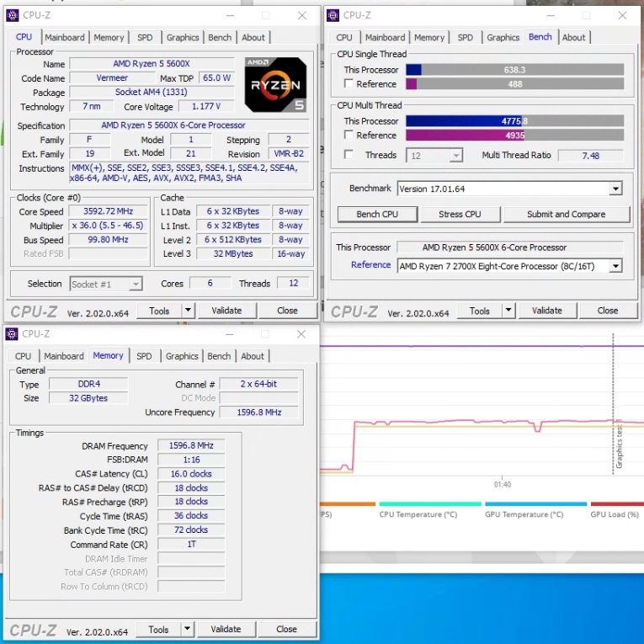Click Single Thread This Processor bar 638.3
This screenshot has width=644, height=644.
click(515, 70)
